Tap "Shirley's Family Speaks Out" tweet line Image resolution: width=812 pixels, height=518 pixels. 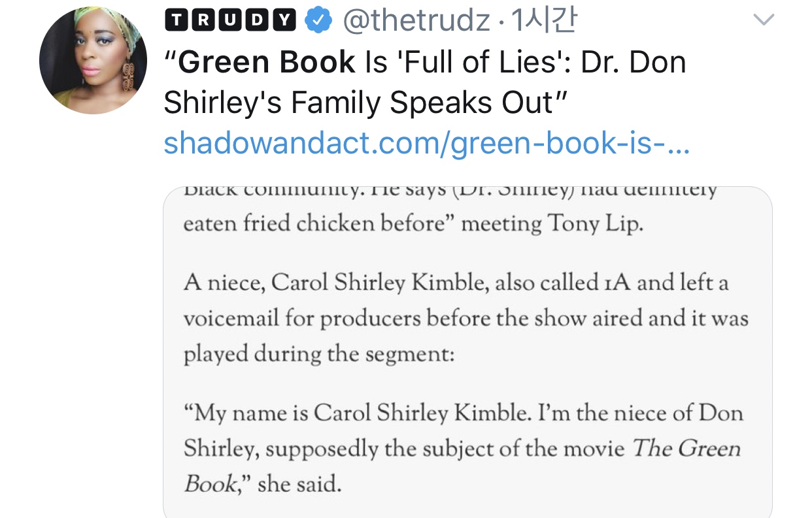363,103
